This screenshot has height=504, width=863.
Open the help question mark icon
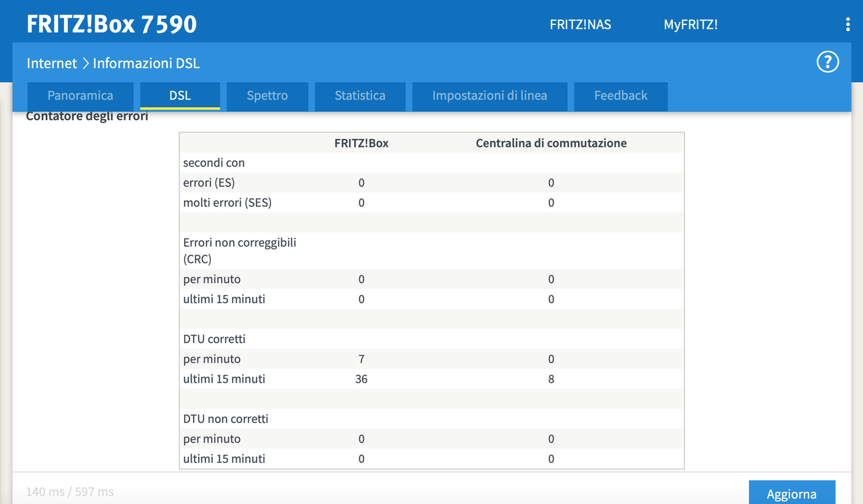click(827, 62)
